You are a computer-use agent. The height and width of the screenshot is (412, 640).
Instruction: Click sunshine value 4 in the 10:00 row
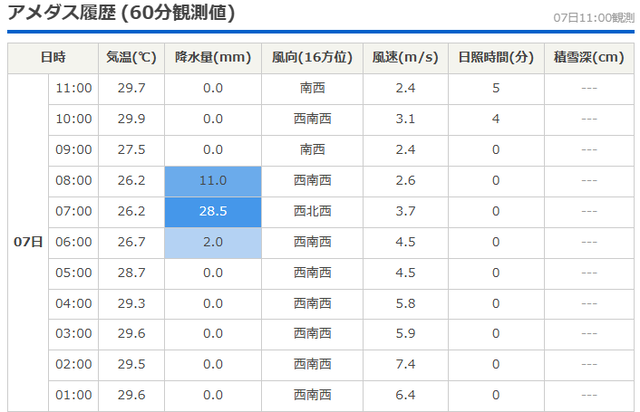[496, 119]
